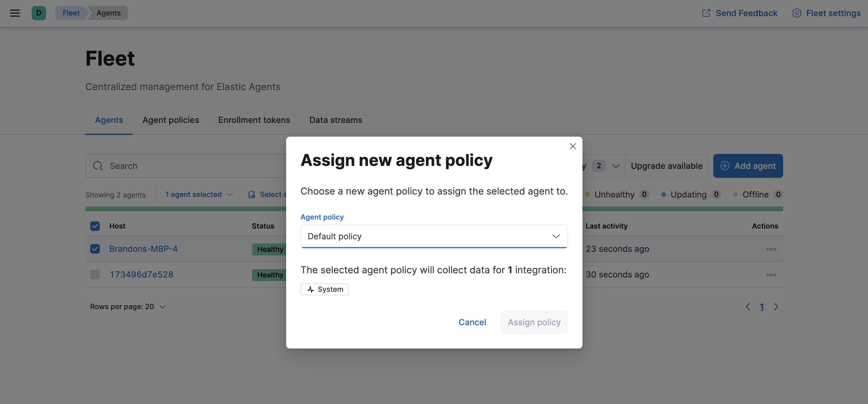Viewport: 868px width, 404px height.
Task: Click the Send Feedback link
Action: [x=740, y=13]
